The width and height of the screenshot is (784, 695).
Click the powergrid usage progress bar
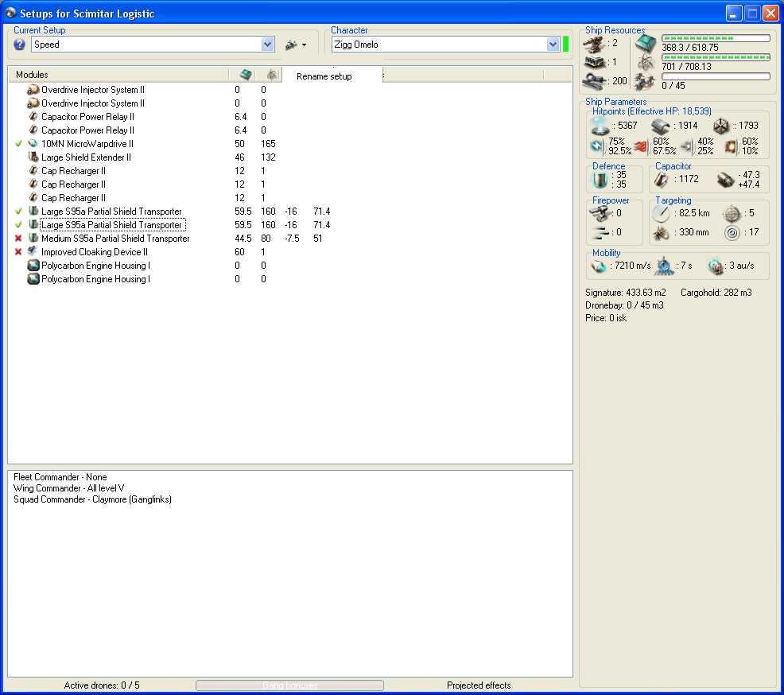[716, 57]
